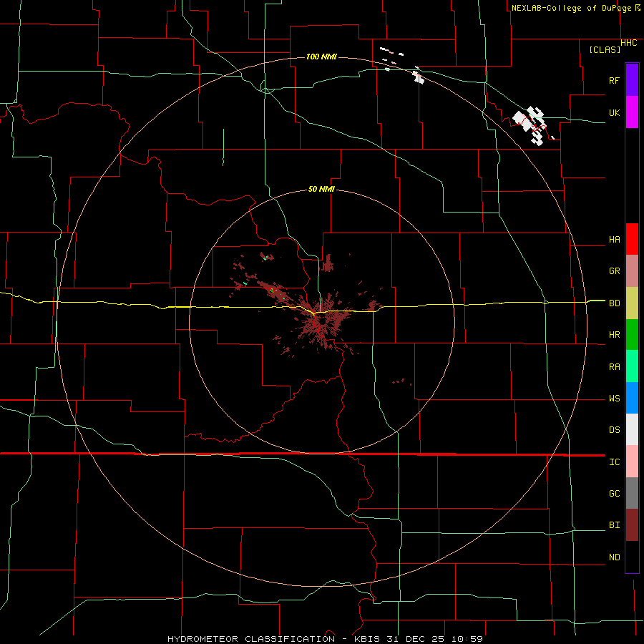Click the GC gray legend swatch
The image size is (644, 644).
point(632,493)
